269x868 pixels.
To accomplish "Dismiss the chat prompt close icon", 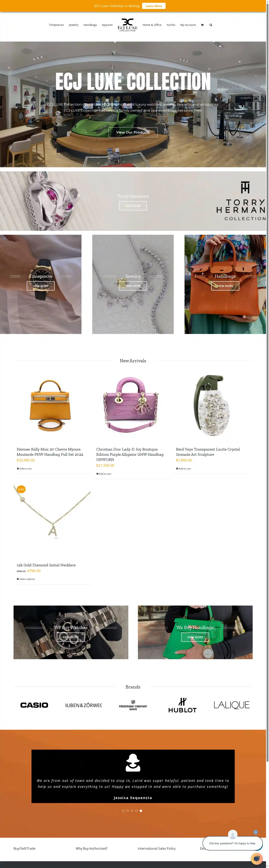I will [255, 832].
